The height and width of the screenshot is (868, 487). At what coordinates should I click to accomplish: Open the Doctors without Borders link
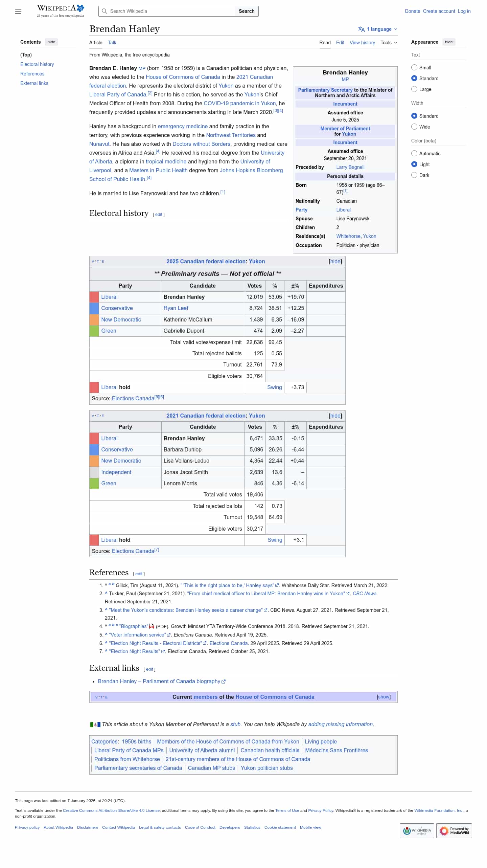(201, 144)
